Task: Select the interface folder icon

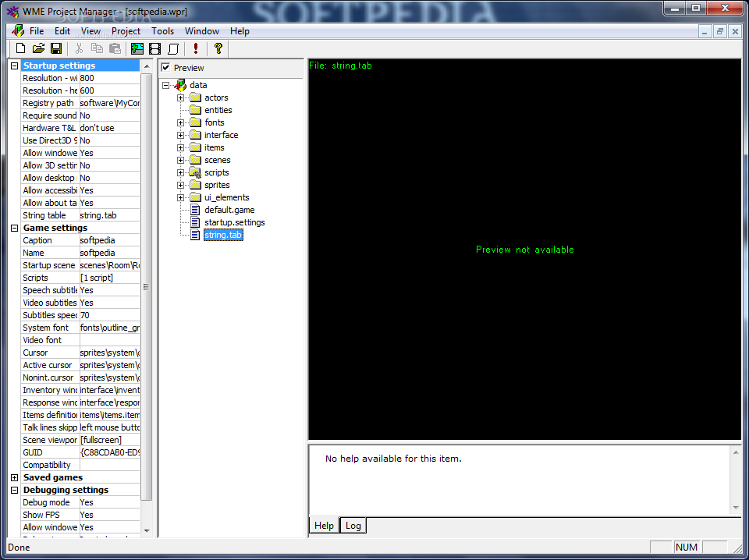Action: [195, 135]
